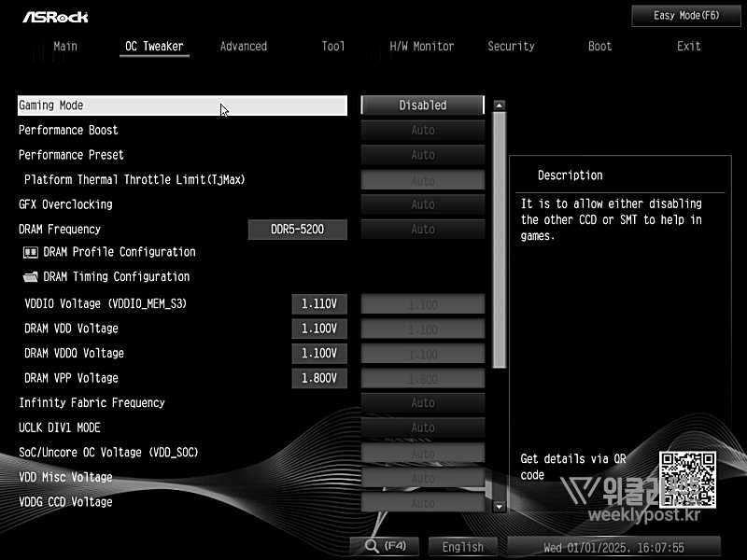This screenshot has width=747, height=560.
Task: Select the GFX Overclocking label
Action: click(x=65, y=204)
